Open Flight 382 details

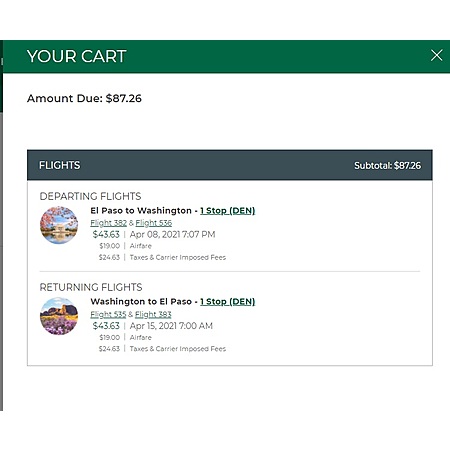coord(108,223)
